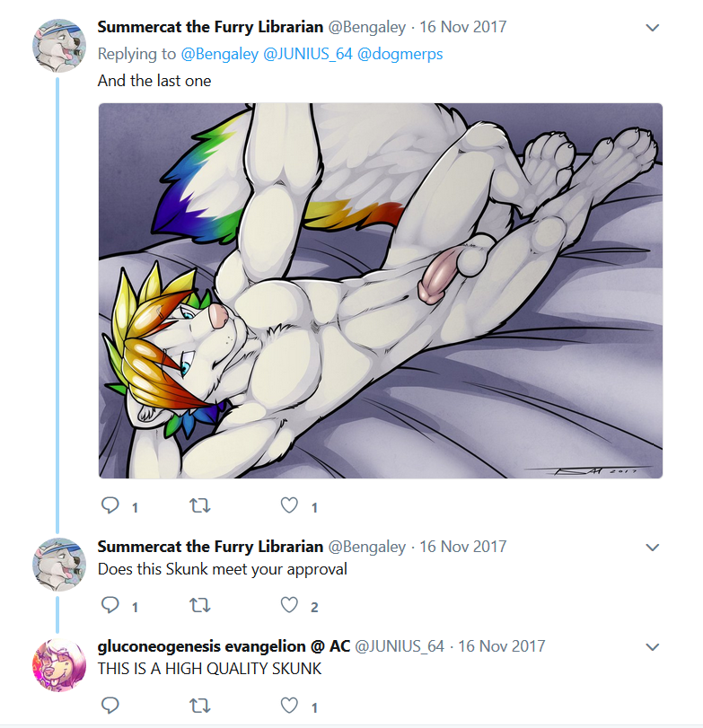Screen dimensions: 703x728
Task: Open the chevron menu on JUNIUS_64's tweet
Action: click(653, 646)
